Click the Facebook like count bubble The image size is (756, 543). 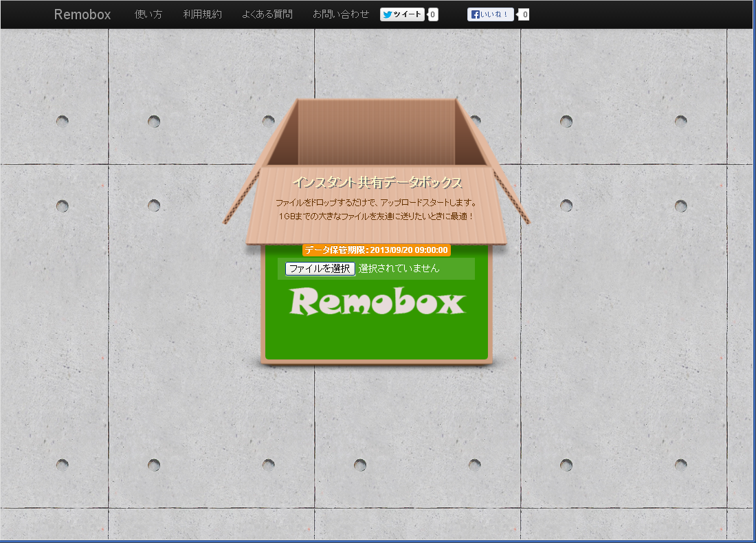(524, 14)
